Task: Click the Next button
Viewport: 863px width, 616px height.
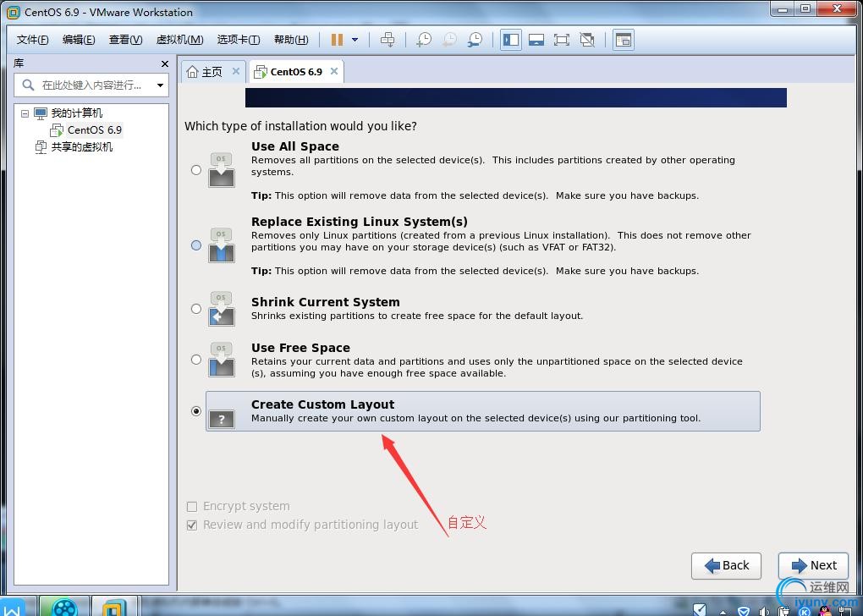Action: (x=813, y=566)
